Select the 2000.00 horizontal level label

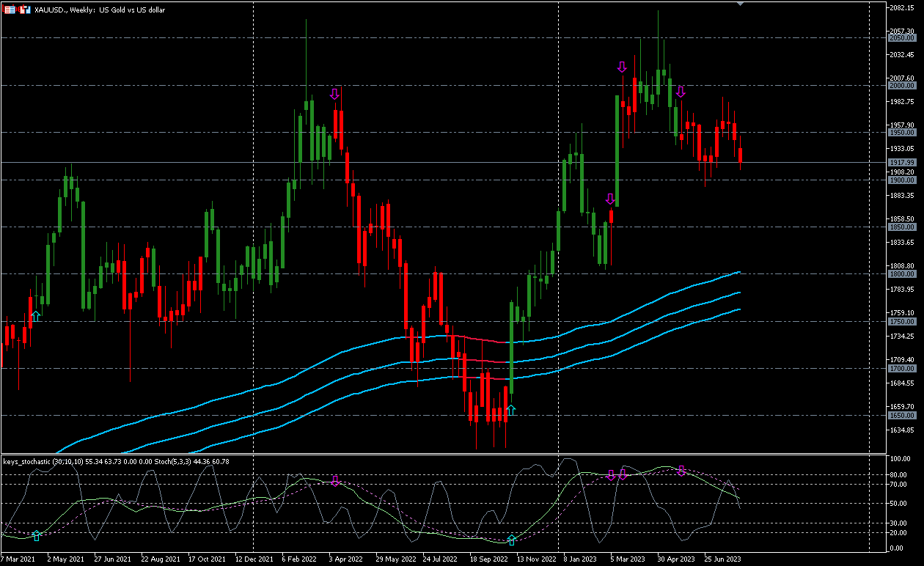901,85
